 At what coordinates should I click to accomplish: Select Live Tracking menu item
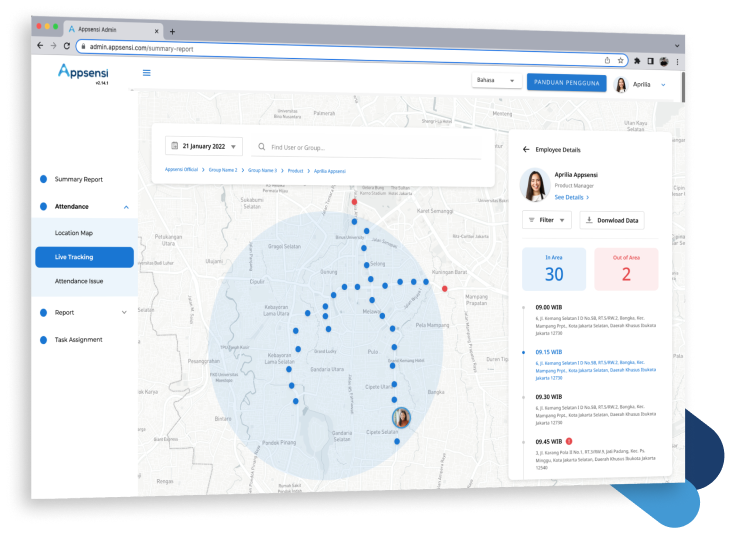[85, 257]
